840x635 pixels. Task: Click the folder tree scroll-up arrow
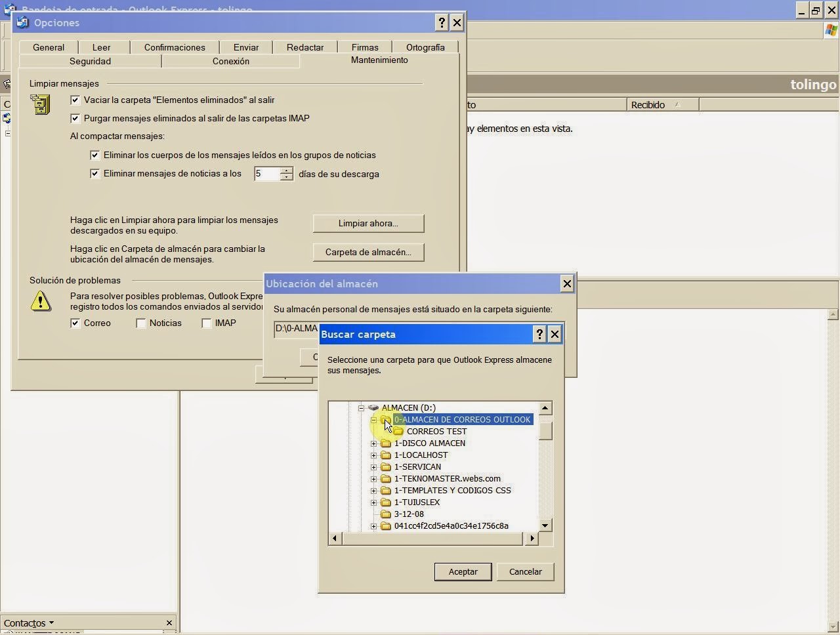pyautogui.click(x=545, y=408)
